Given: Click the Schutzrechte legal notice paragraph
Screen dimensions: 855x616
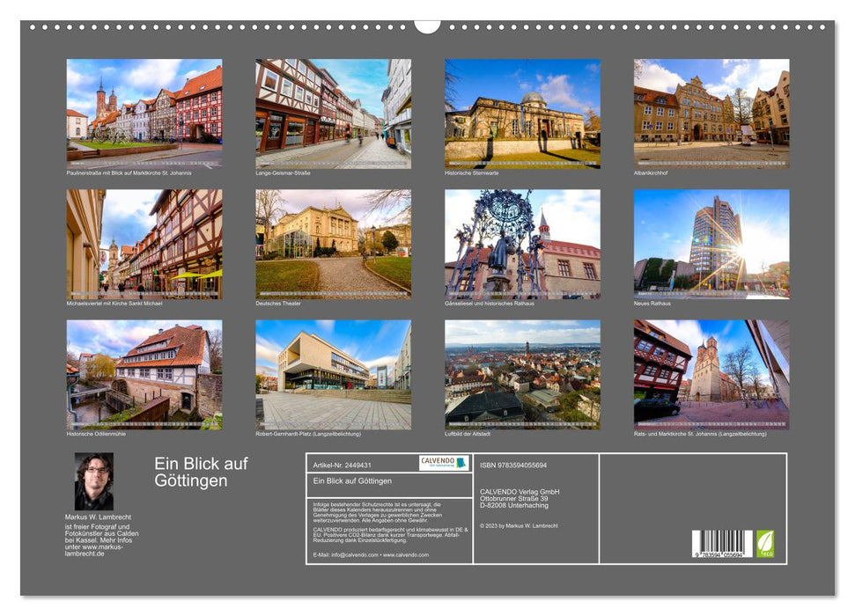Looking at the screenshot, I should (378, 512).
